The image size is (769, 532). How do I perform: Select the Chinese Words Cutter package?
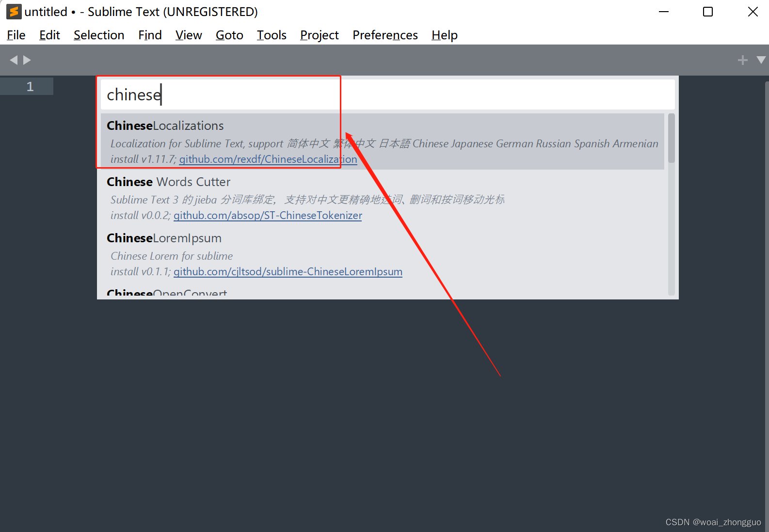click(x=383, y=198)
